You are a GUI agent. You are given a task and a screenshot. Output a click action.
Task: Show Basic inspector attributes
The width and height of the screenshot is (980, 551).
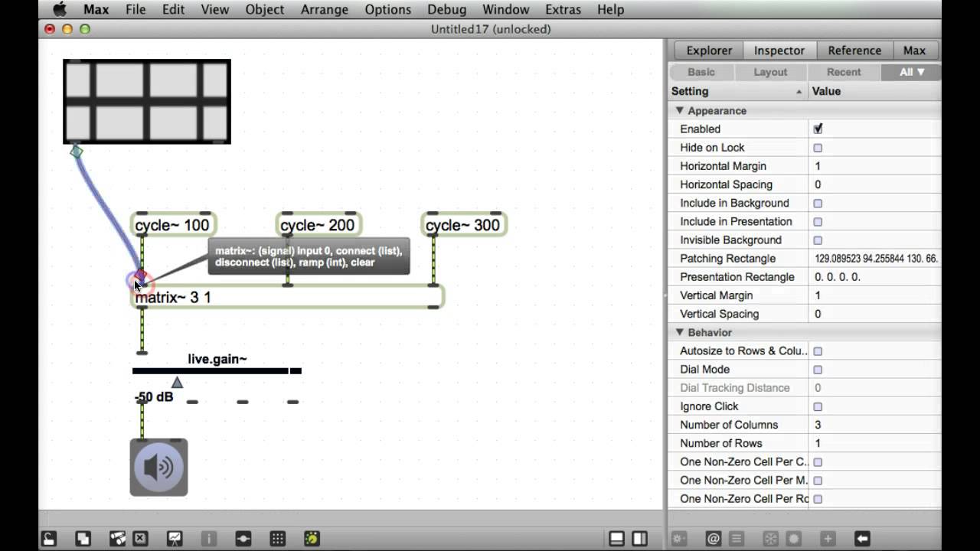(x=701, y=72)
